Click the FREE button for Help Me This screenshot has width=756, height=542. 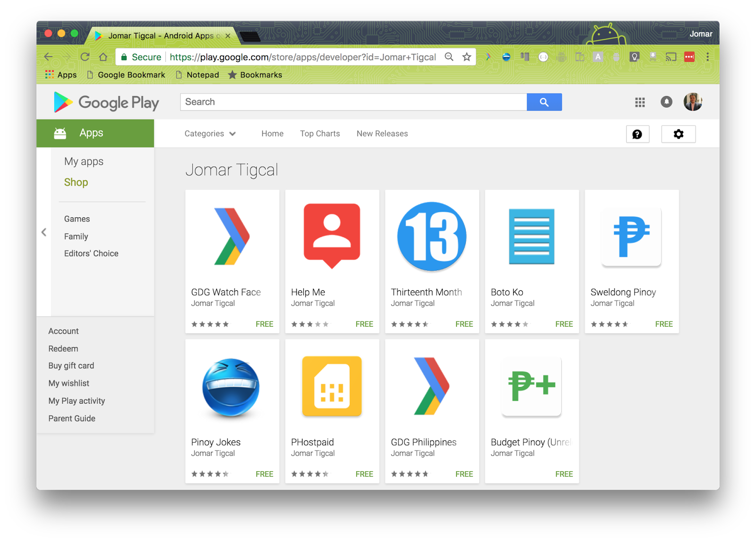coord(364,324)
